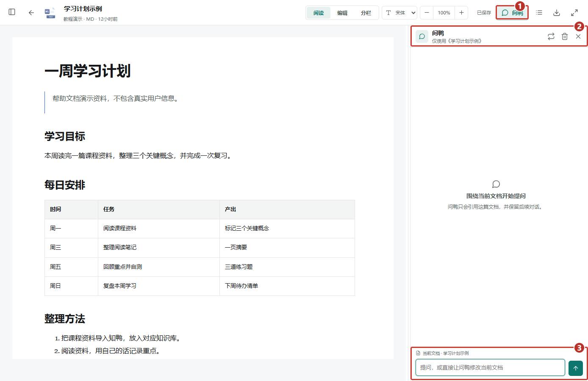Send the question with the green arrow button

[x=576, y=368]
